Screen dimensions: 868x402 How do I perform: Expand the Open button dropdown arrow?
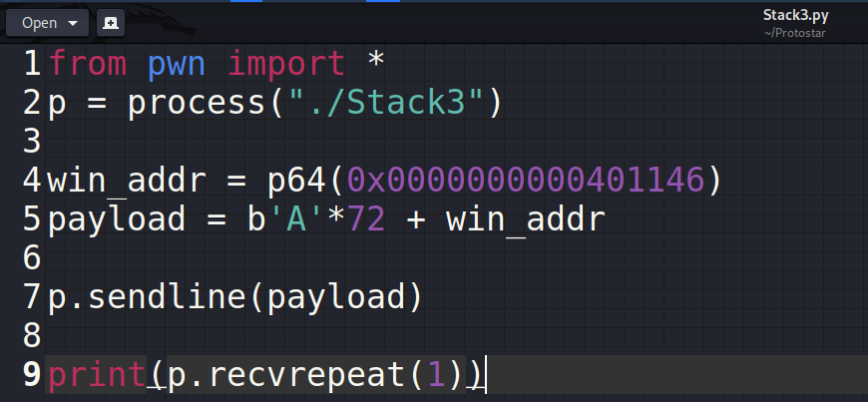(x=73, y=23)
